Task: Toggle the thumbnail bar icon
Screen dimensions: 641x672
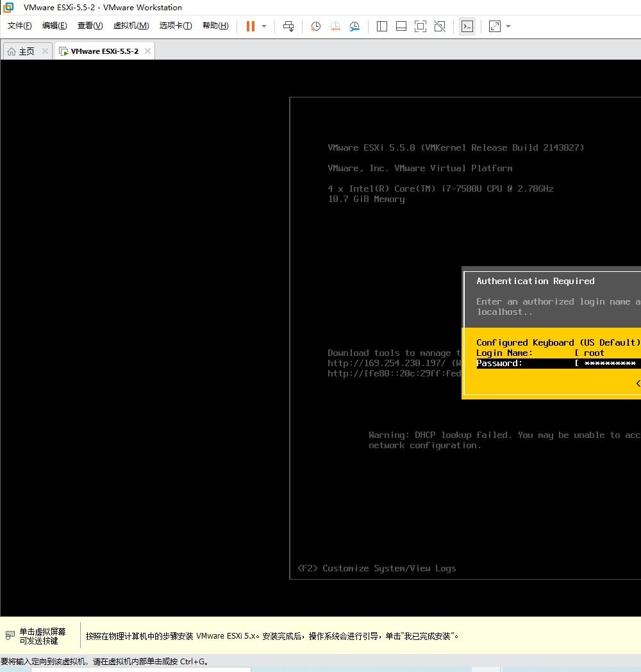Action: click(x=401, y=26)
